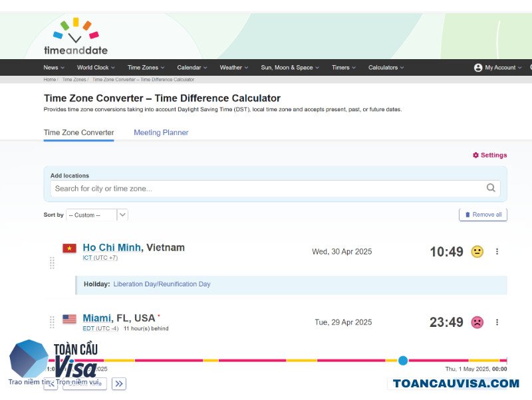This screenshot has width=532, height=400.
Task: Click the Home breadcrumb link
Action: pyautogui.click(x=49, y=79)
